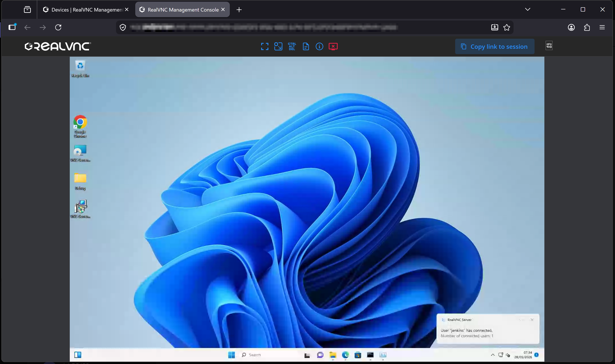Disconnect session with red monitor icon
The height and width of the screenshot is (364, 615).
(333, 46)
